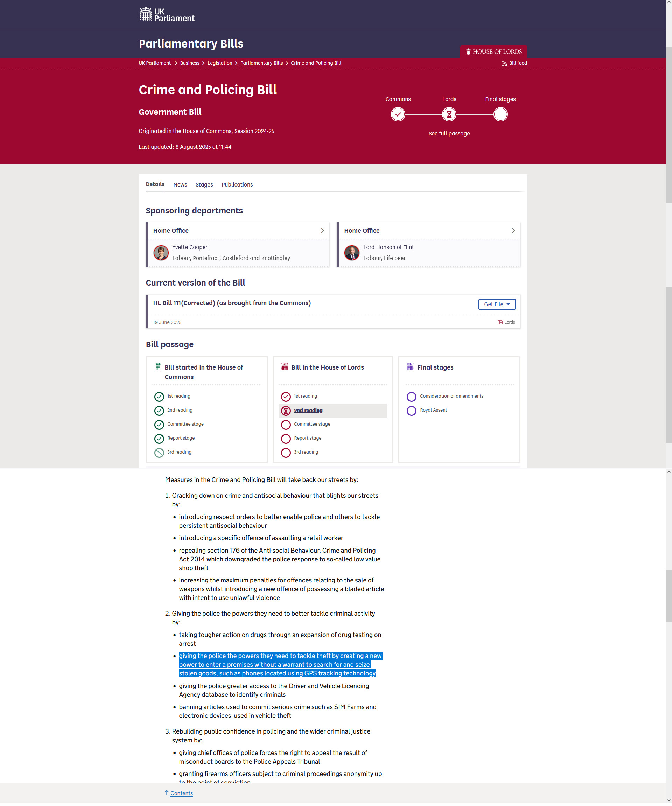
Task: Click the Consideration of amendments circle marker
Action: tap(411, 397)
